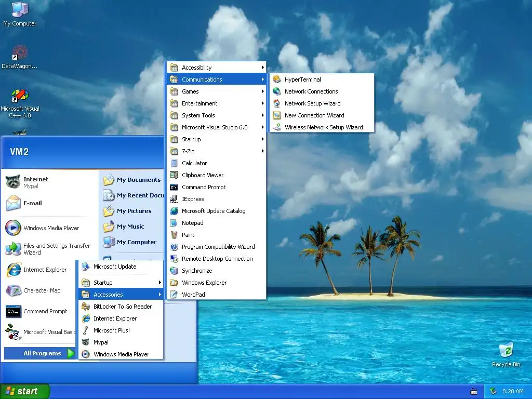
Task: Start Program Compatibility Wizard icon
Action: 174,247
